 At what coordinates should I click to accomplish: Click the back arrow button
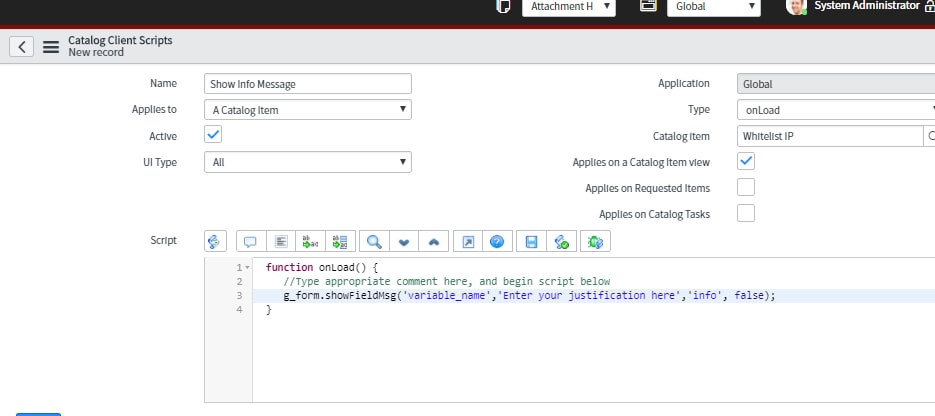22,47
